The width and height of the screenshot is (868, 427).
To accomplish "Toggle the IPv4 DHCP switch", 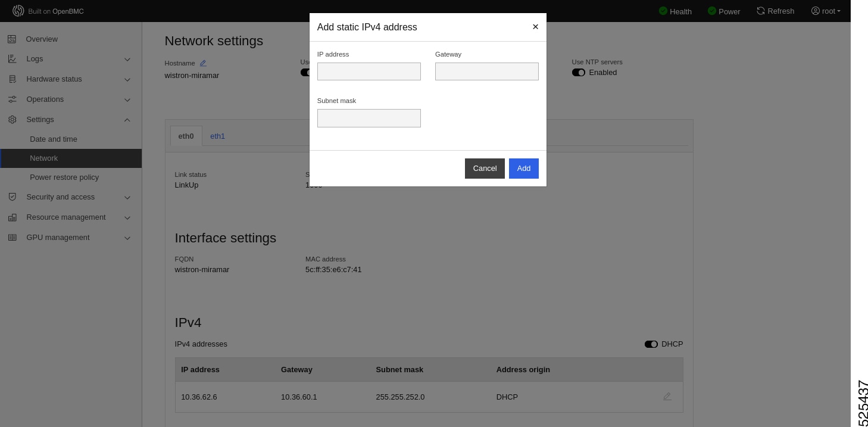I will pos(651,344).
